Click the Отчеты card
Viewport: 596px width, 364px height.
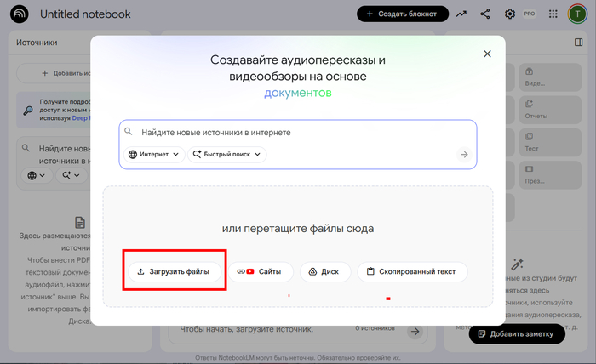(x=550, y=110)
